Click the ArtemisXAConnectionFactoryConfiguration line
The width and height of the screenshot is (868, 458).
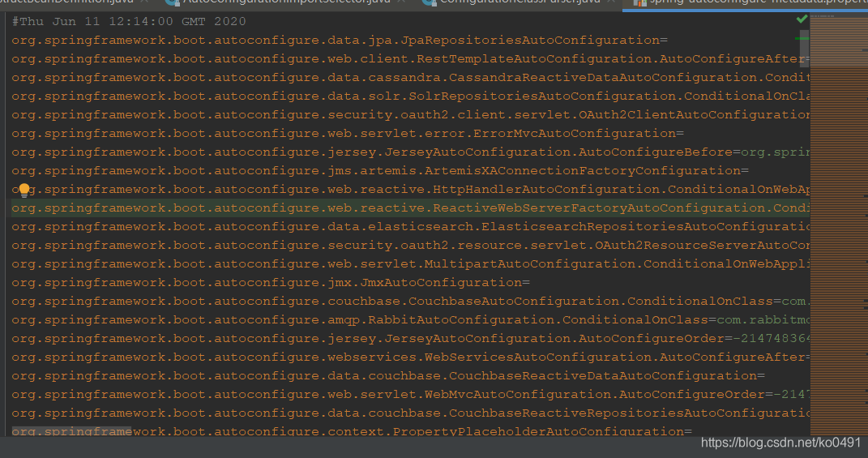point(380,171)
